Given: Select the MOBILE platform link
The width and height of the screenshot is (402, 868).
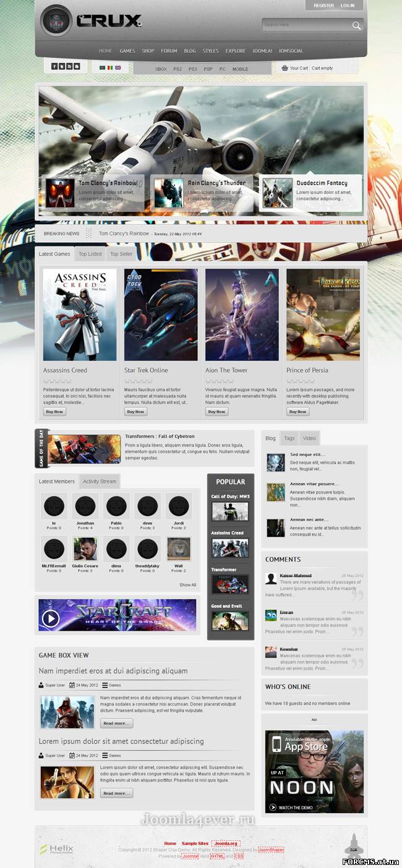Looking at the screenshot, I should coord(240,69).
